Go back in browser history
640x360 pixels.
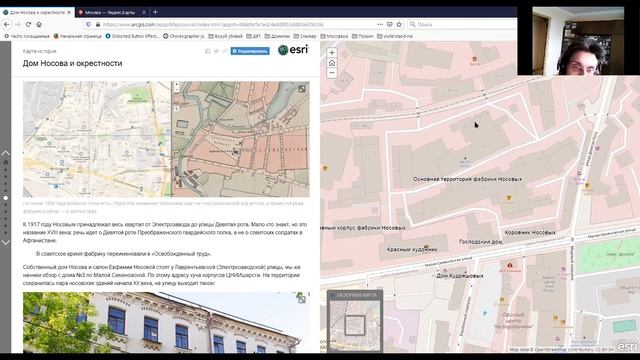pyautogui.click(x=7, y=24)
